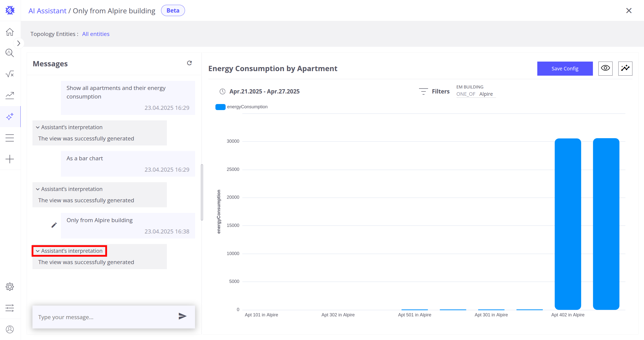Toggle the energyConsumption legend series

tap(241, 107)
